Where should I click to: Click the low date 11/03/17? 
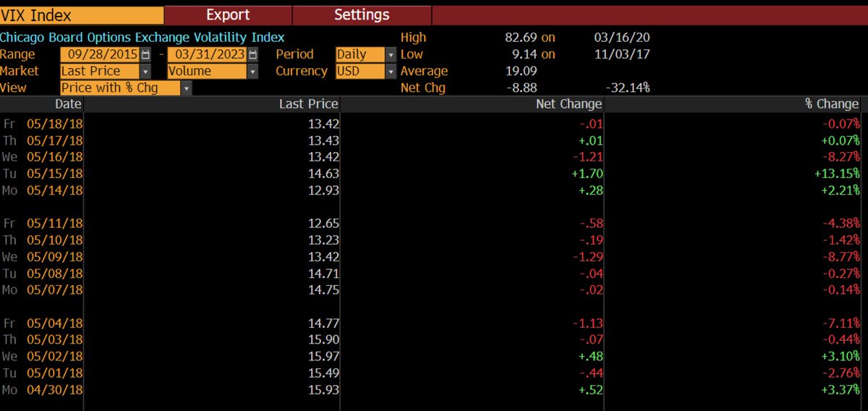[x=622, y=54]
